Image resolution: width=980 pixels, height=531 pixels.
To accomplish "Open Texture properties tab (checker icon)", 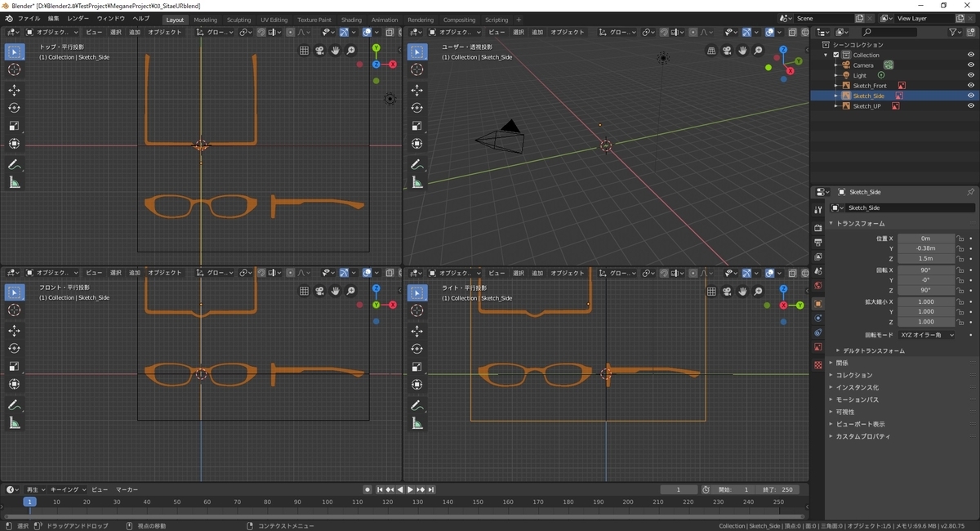I will pyautogui.click(x=818, y=365).
